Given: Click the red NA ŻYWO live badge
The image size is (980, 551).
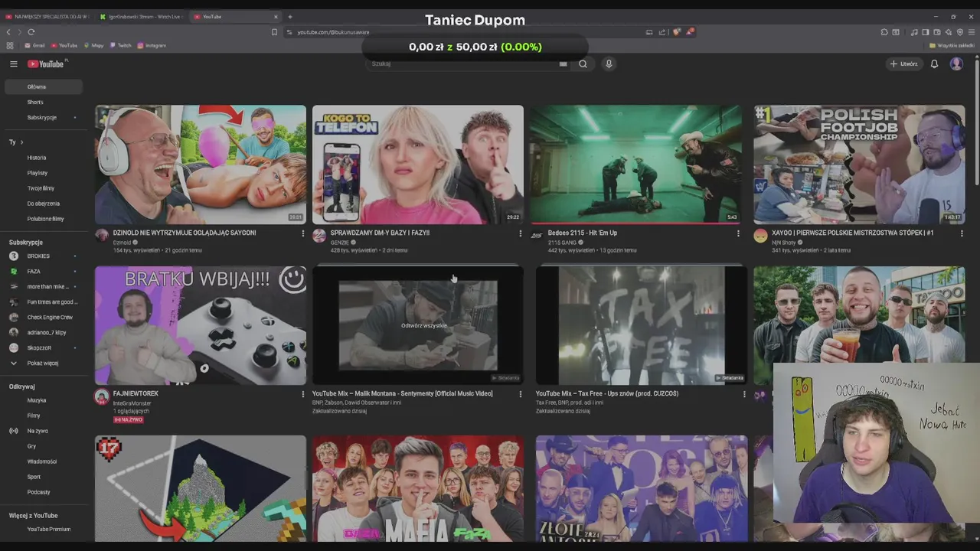Looking at the screenshot, I should click(x=128, y=420).
